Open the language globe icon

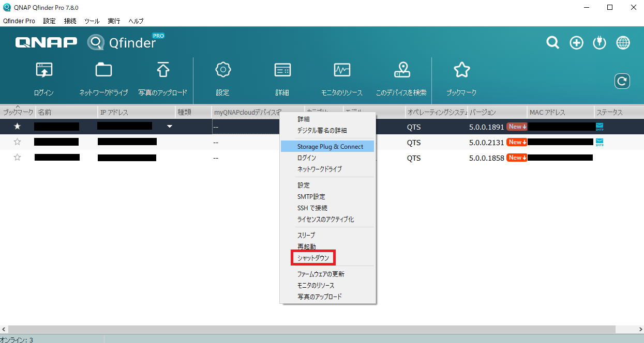[x=623, y=43]
